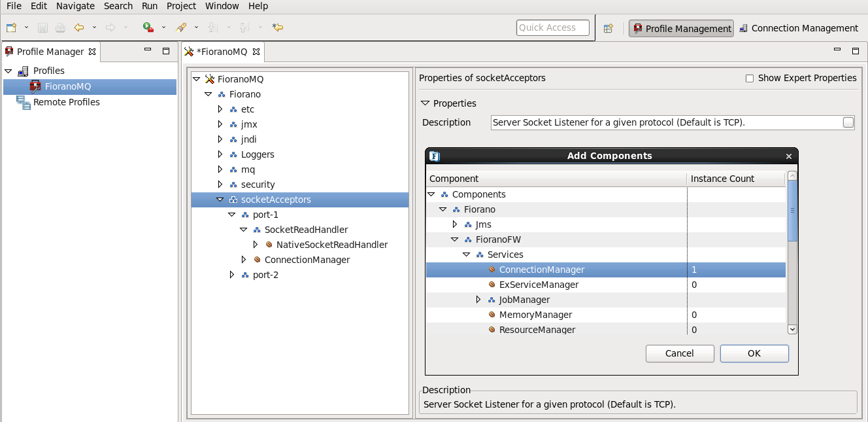The image size is (868, 422).
Task: Click the Forward navigation arrow icon
Action: coord(110,27)
